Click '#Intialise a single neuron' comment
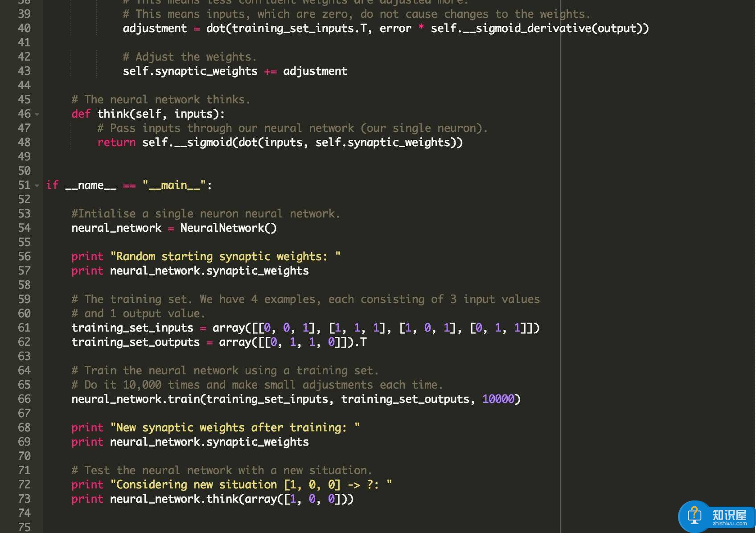 [206, 213]
